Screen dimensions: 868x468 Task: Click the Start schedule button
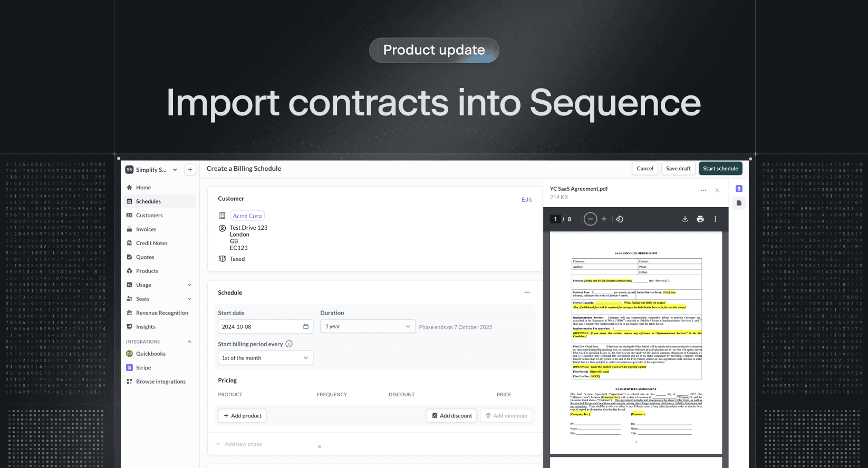tap(720, 169)
